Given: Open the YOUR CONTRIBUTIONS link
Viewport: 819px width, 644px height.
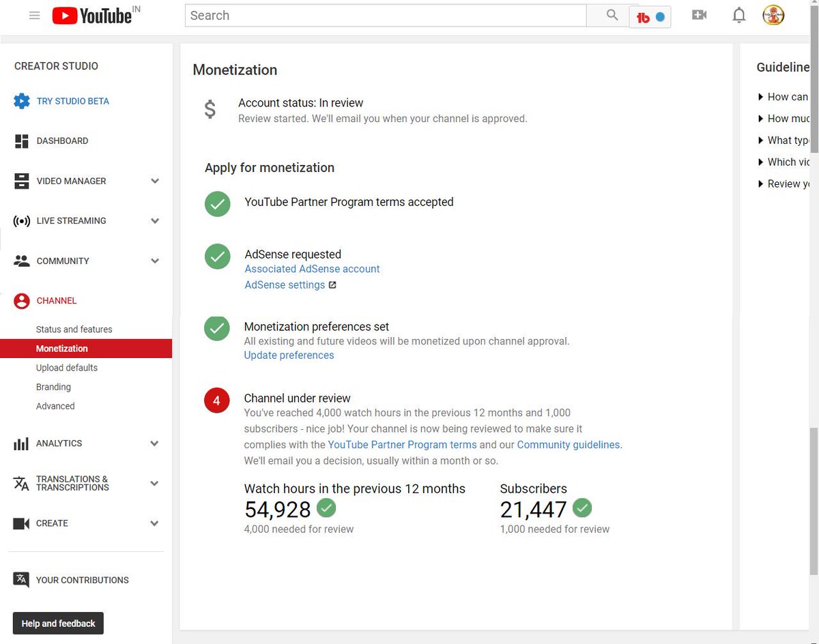Looking at the screenshot, I should point(82,581).
